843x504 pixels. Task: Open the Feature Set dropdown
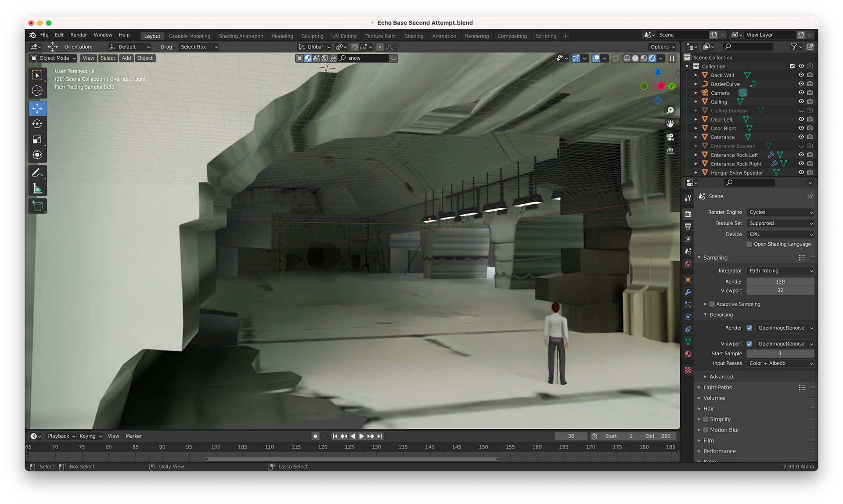(780, 223)
